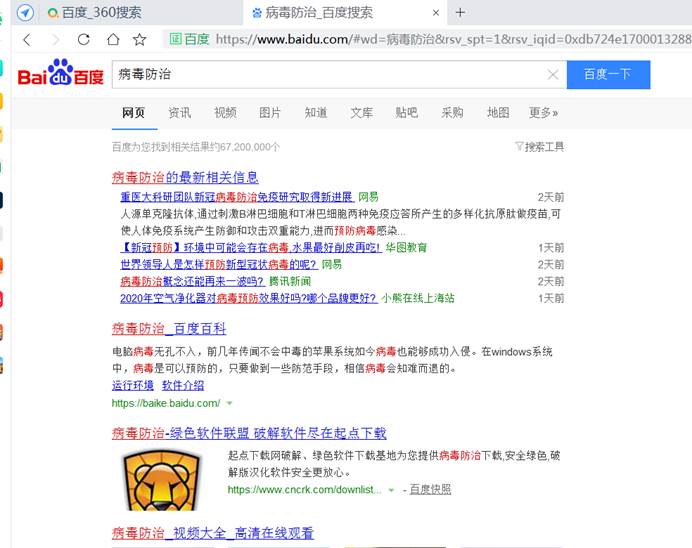This screenshot has height=548, width=692.
Task: Select the 资讯 search category
Action: pos(180,113)
